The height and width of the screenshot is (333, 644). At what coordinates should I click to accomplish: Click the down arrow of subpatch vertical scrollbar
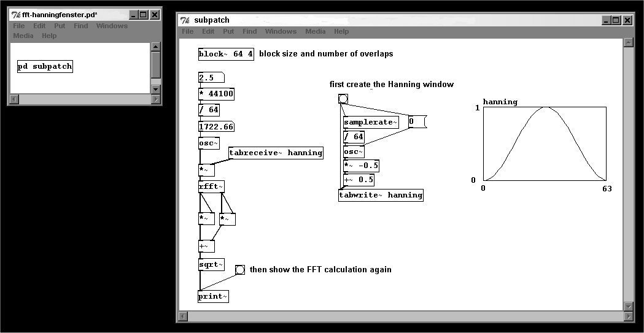pyautogui.click(x=629, y=306)
